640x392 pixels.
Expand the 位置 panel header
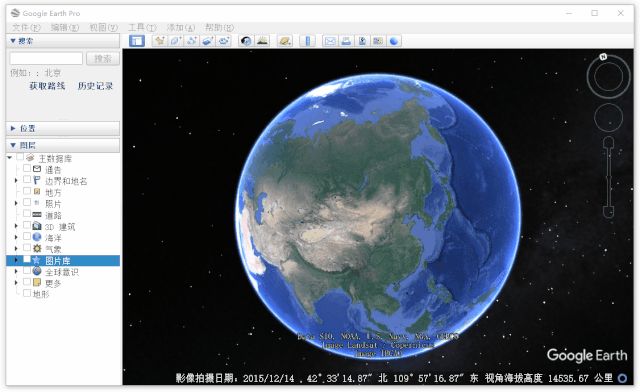[x=63, y=128]
